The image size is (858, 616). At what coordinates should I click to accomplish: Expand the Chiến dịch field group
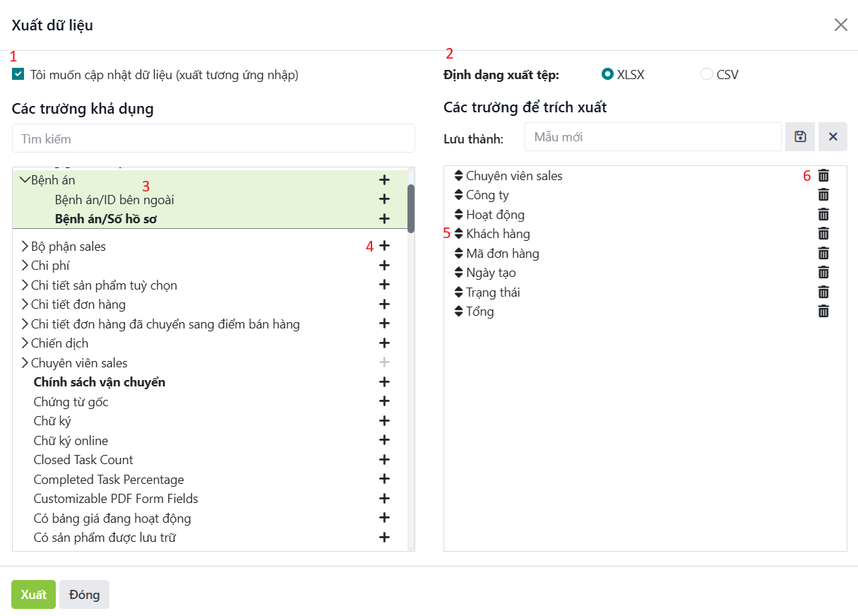[x=25, y=343]
